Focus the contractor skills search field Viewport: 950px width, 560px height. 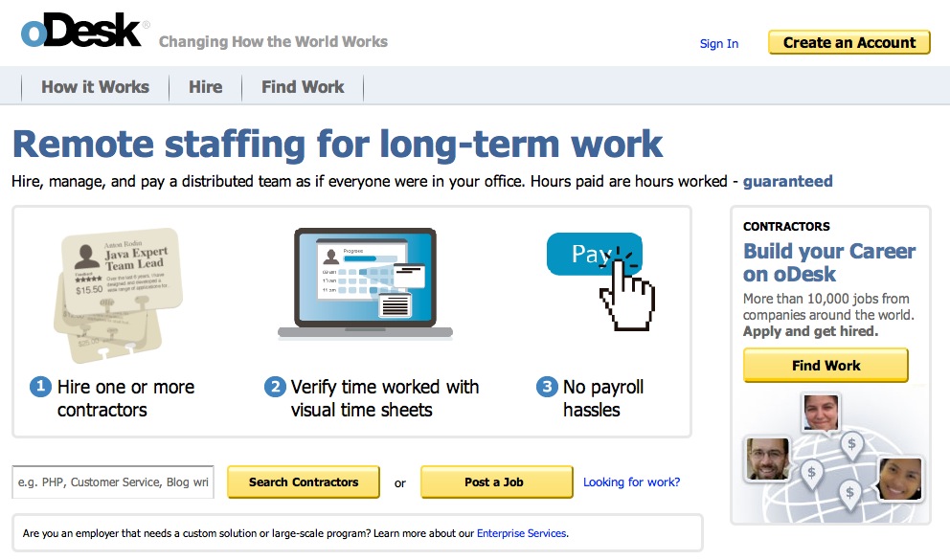pos(113,482)
